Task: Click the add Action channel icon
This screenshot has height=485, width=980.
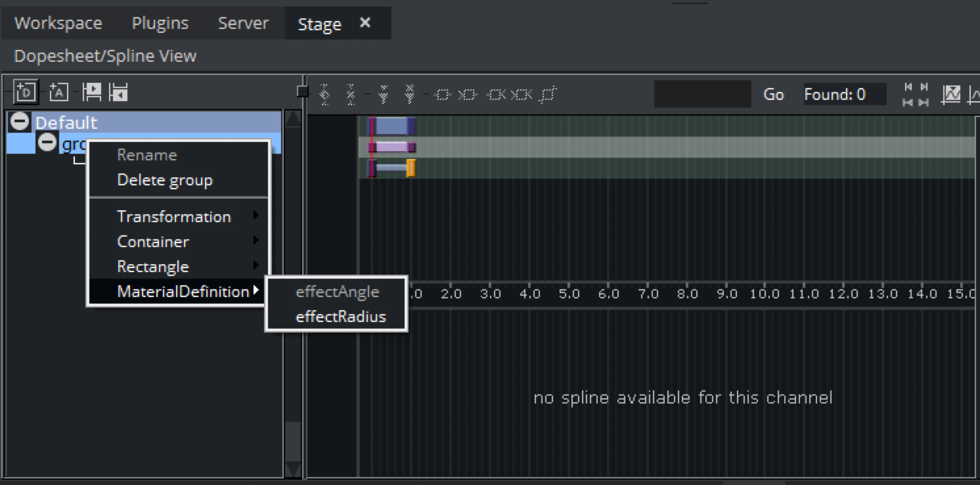Action: point(58,92)
